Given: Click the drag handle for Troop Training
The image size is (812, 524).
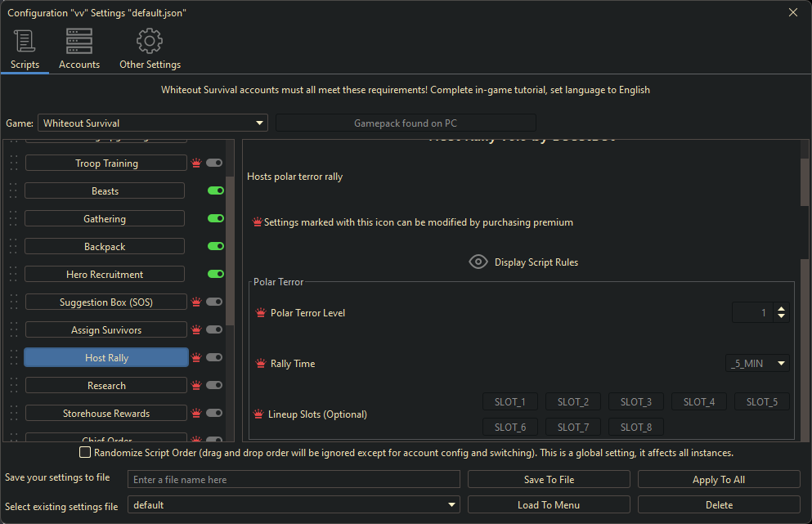Looking at the screenshot, I should (x=13, y=163).
